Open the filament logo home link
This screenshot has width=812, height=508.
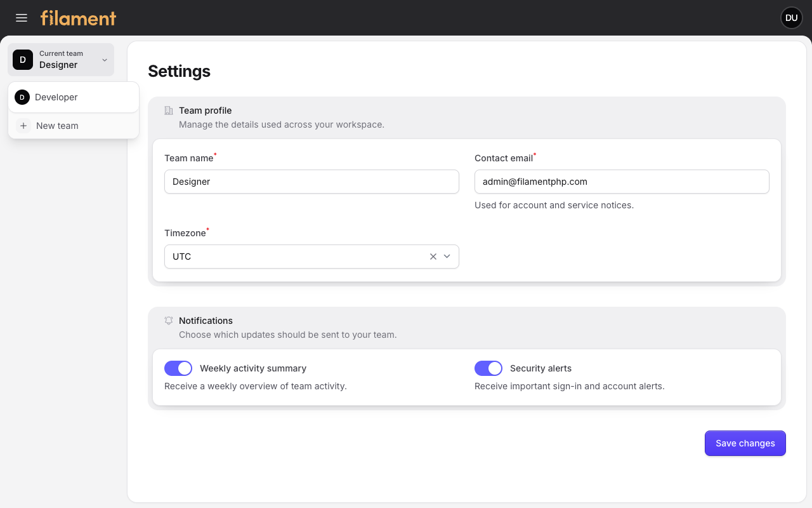pos(79,18)
